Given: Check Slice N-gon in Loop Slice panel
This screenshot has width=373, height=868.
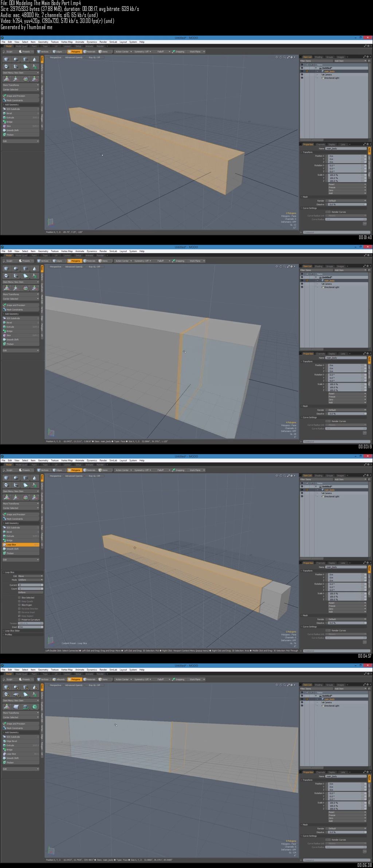Looking at the screenshot, I should point(19,605).
